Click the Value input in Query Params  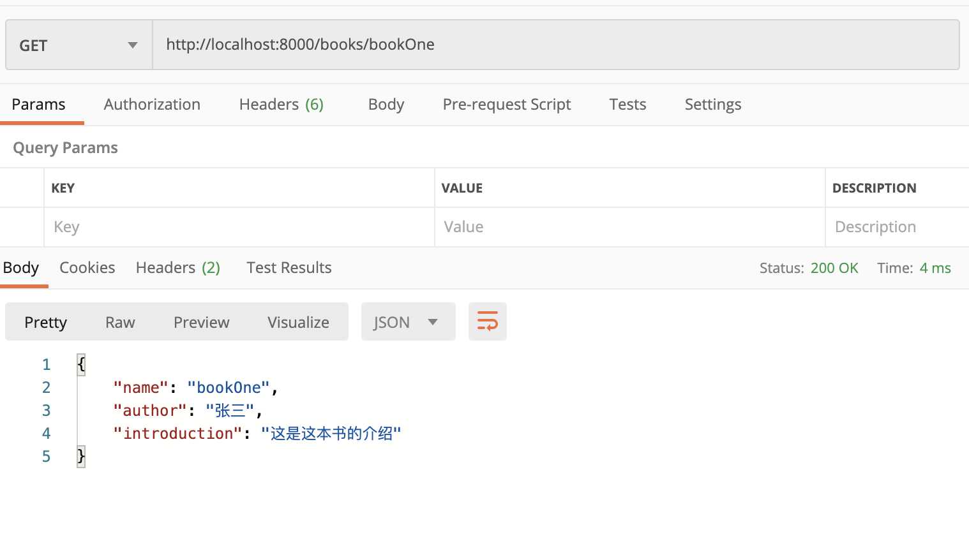630,227
